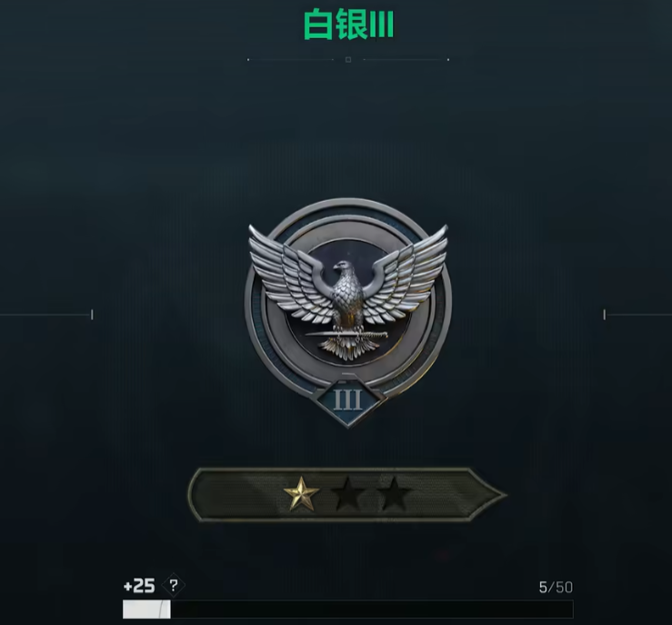Click the right edge tick marker
The height and width of the screenshot is (625, 672).
click(x=605, y=315)
